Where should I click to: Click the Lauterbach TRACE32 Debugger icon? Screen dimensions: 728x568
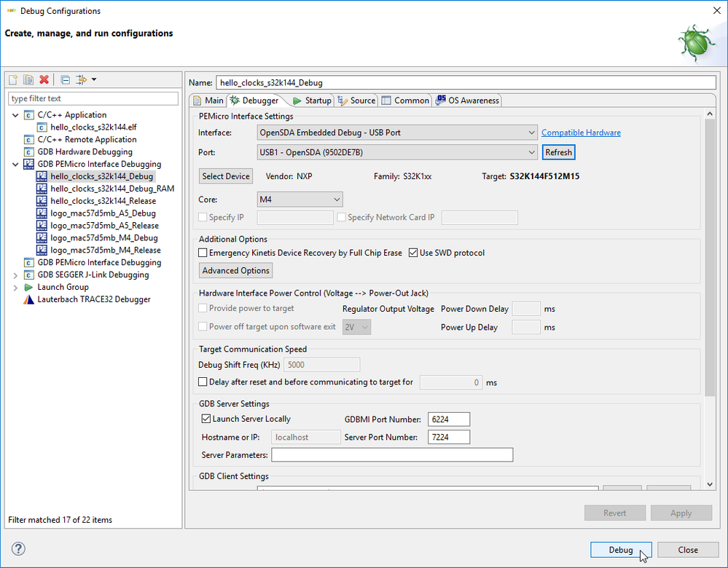coord(29,299)
